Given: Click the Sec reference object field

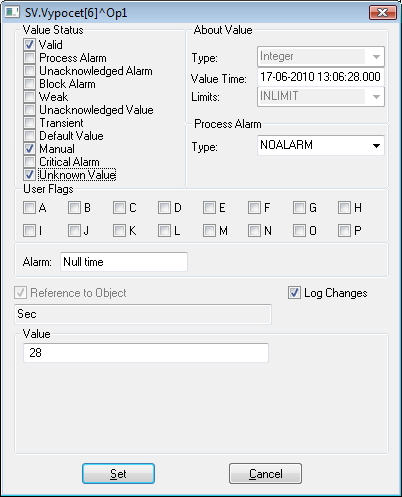Looking at the screenshot, I should [x=143, y=314].
